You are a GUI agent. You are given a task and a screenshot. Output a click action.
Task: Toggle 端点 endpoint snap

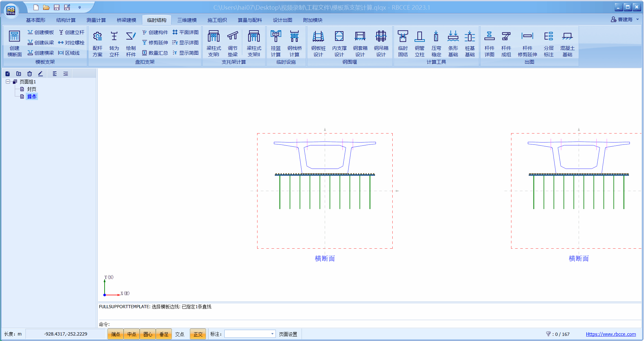tap(116, 334)
